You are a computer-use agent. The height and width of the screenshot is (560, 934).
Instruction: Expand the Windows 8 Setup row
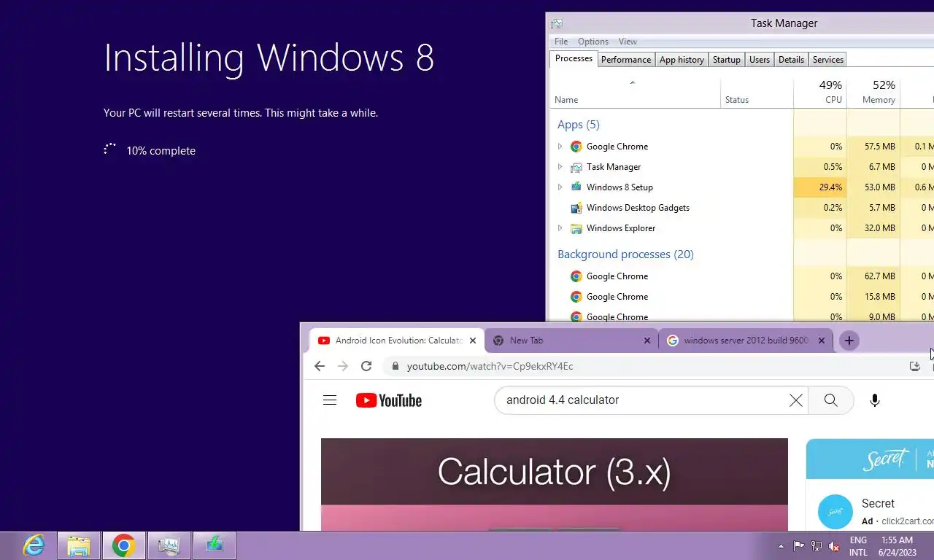[x=560, y=187]
